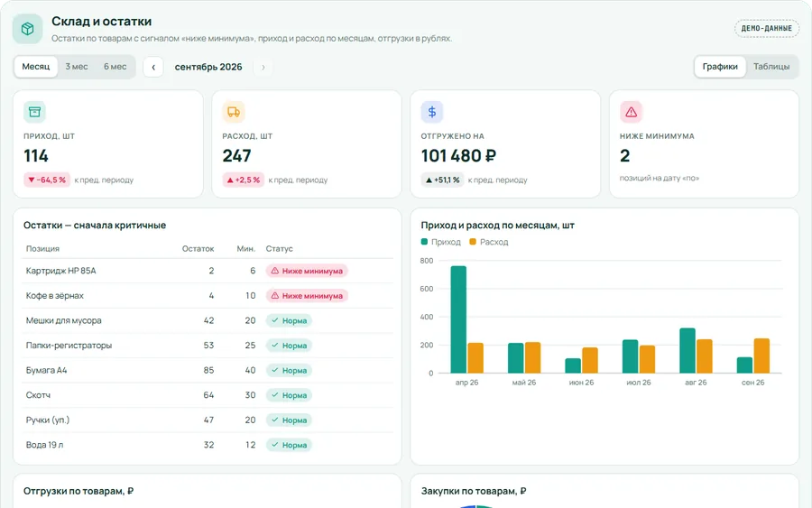The image size is (812, 508).
Task: Click the 101 480 ₽ shipped value
Action: (459, 155)
